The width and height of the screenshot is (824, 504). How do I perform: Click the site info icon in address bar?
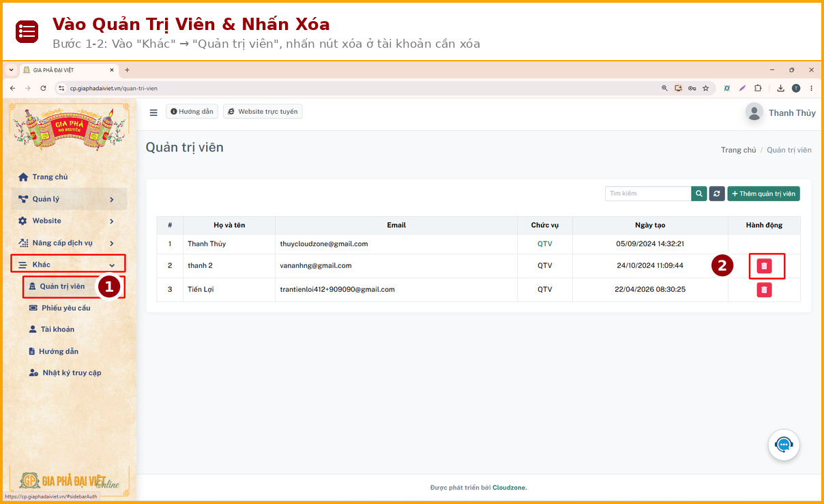click(61, 88)
